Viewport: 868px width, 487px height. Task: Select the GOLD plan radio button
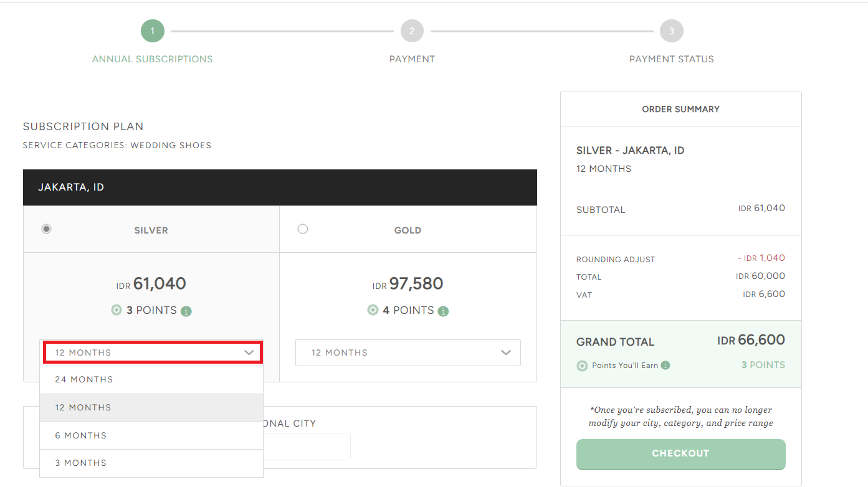coord(303,229)
